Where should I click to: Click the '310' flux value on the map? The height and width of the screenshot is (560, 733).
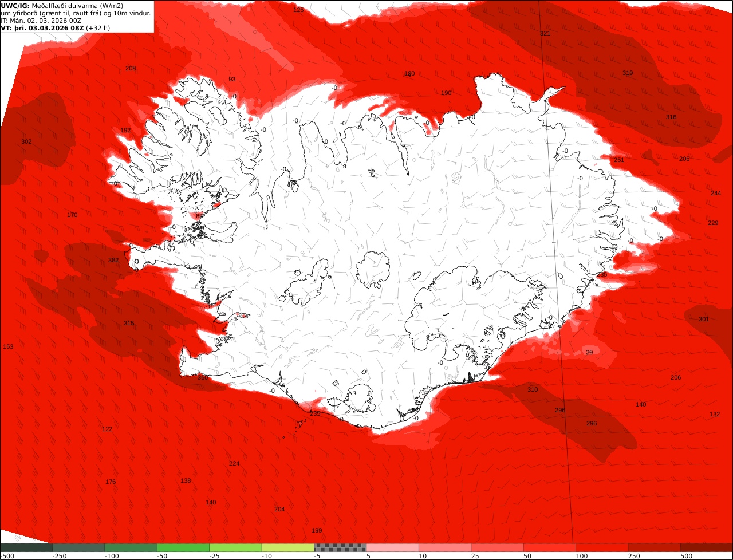pyautogui.click(x=533, y=390)
